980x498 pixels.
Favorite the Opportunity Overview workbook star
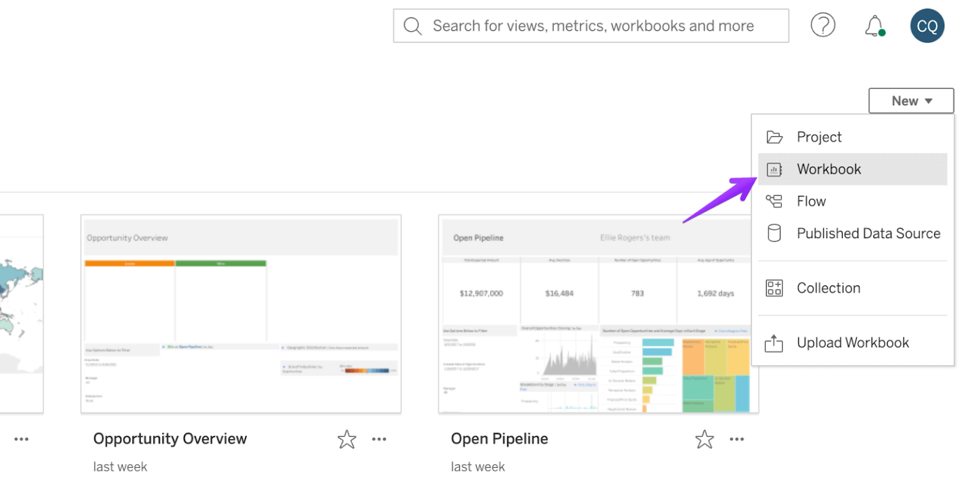346,439
